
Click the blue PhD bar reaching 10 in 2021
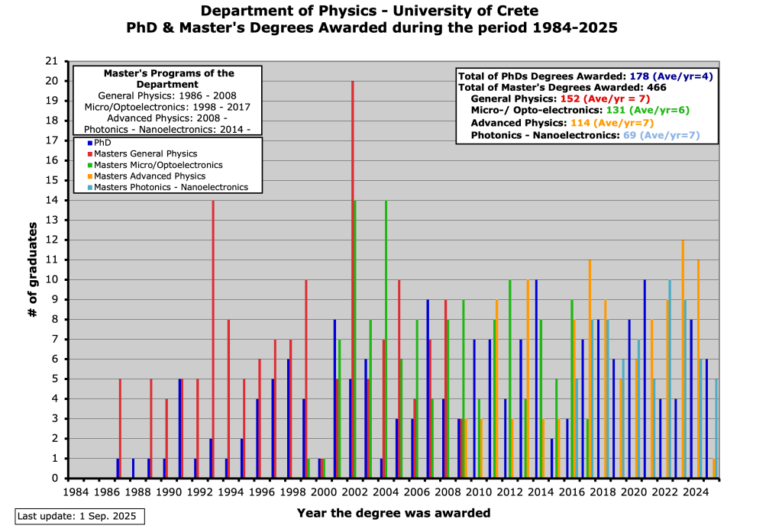coord(645,379)
